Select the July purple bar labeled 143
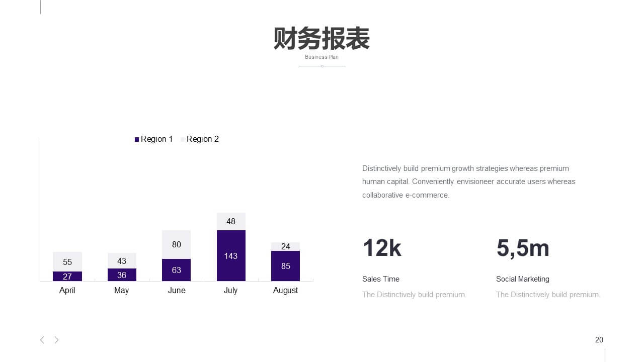 click(231, 255)
